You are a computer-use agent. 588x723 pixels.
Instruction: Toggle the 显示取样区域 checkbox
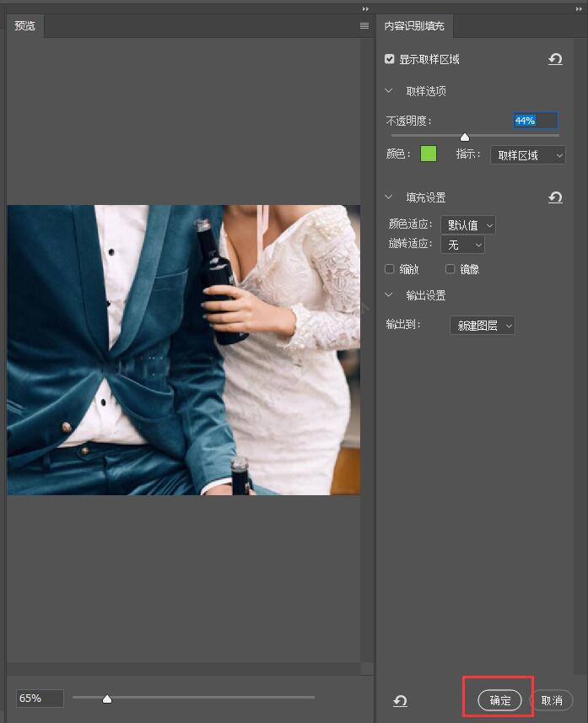[x=390, y=59]
